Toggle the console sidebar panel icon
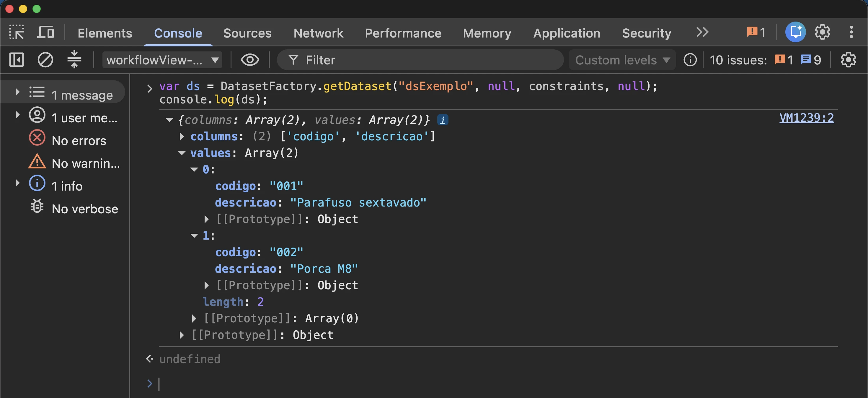The width and height of the screenshot is (868, 398). click(x=17, y=60)
